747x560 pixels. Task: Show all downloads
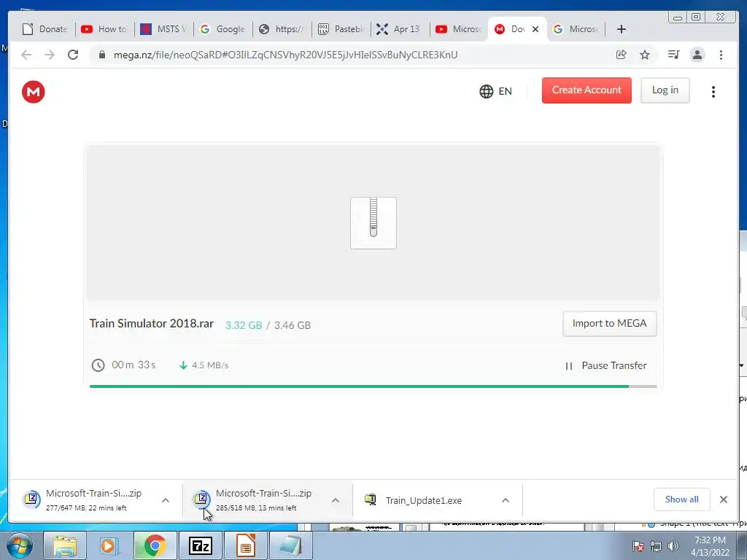[x=682, y=499]
